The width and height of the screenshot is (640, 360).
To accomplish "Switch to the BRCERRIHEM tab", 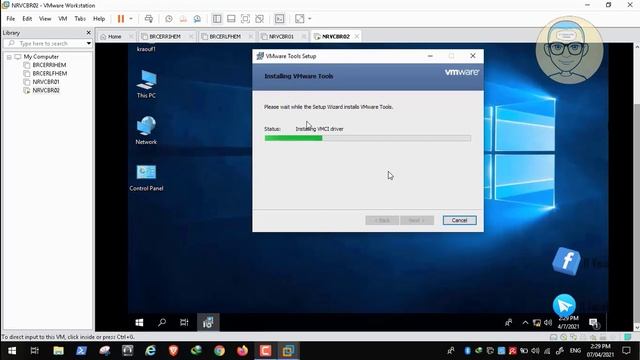I will point(165,37).
